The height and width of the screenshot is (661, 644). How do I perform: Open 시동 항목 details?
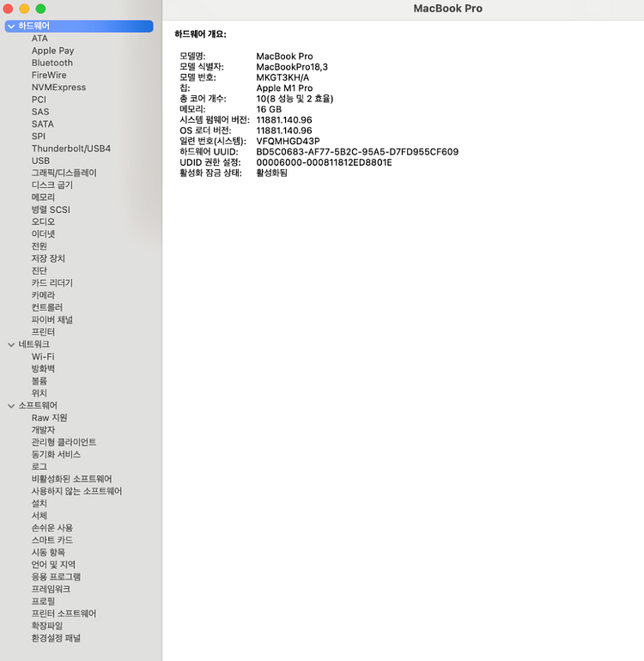click(x=48, y=552)
